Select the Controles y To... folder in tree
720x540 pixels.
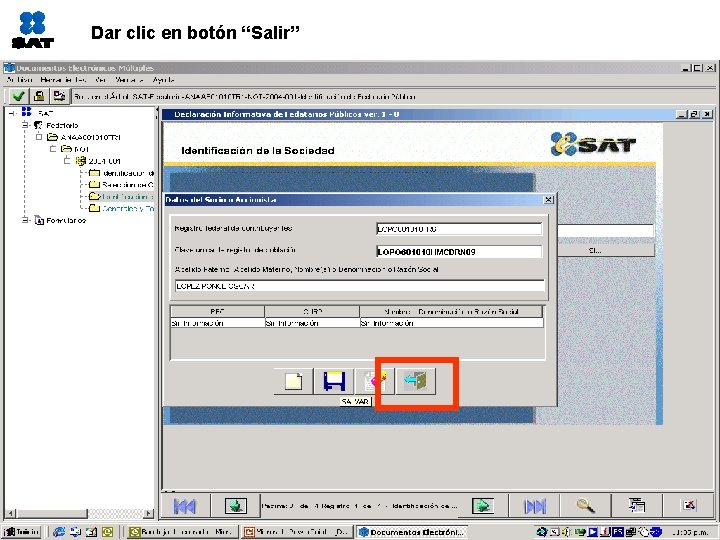tap(122, 208)
